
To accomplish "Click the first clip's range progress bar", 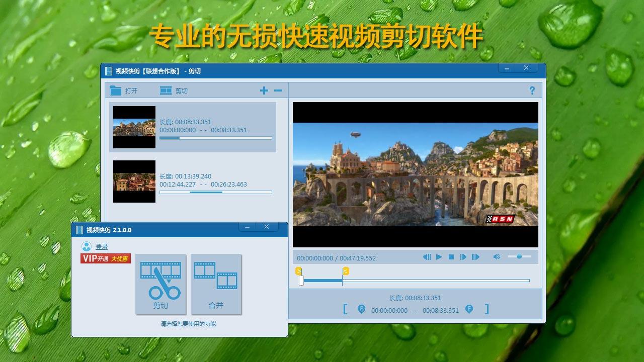I will (x=215, y=138).
